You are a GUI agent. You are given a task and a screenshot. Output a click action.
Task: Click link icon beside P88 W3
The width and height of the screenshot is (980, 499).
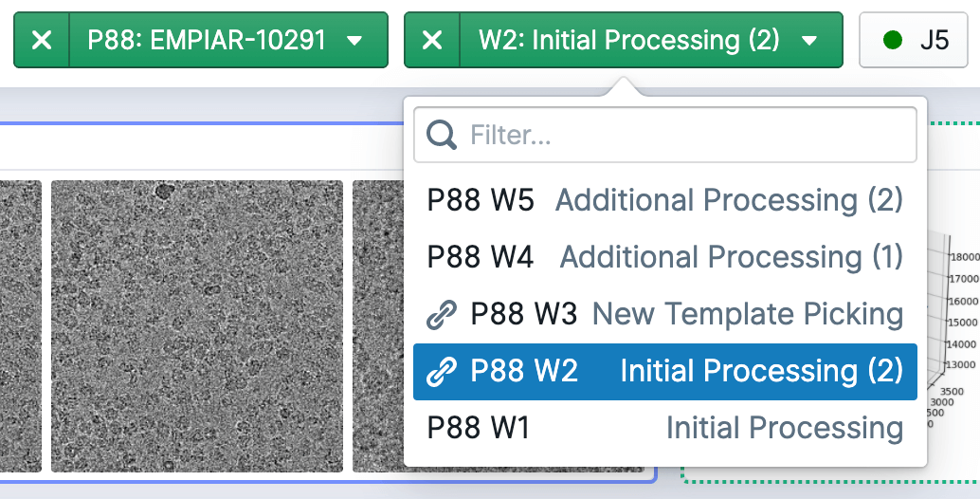(x=442, y=315)
